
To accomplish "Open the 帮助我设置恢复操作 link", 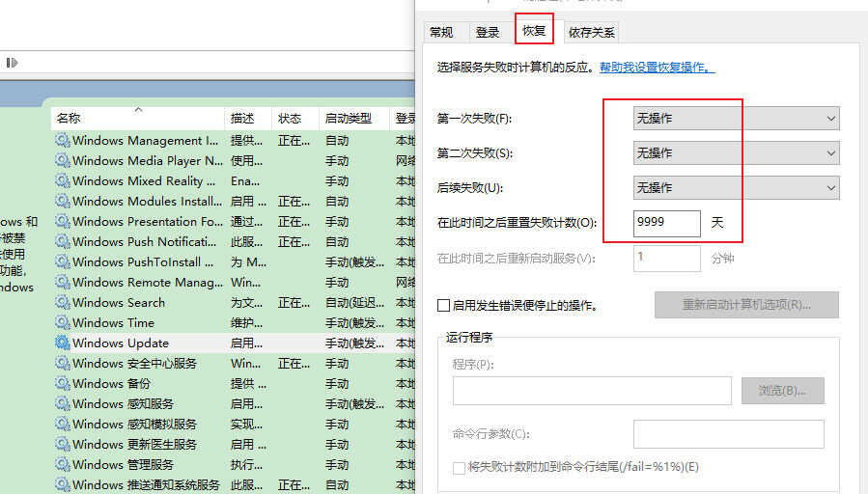I will [658, 68].
